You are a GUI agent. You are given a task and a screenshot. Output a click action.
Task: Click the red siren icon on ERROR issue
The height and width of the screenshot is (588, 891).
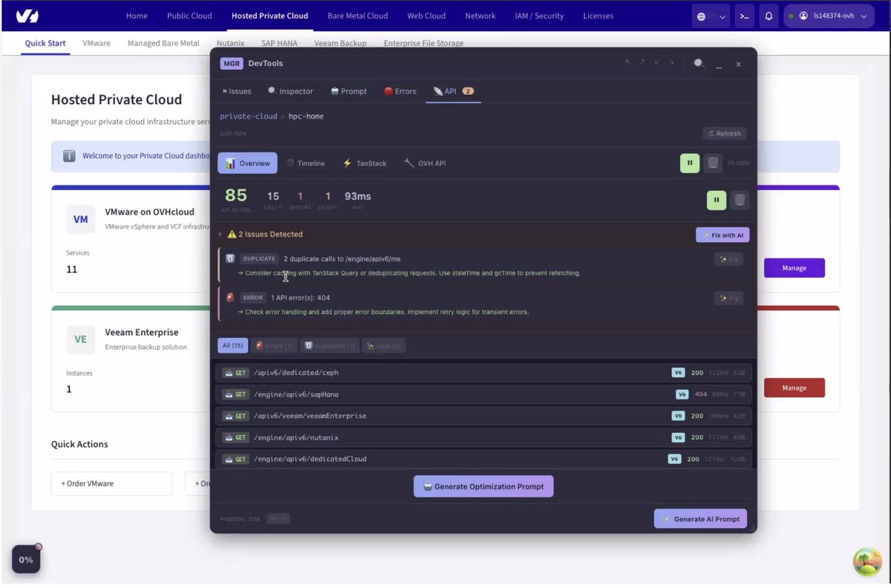[230, 298]
